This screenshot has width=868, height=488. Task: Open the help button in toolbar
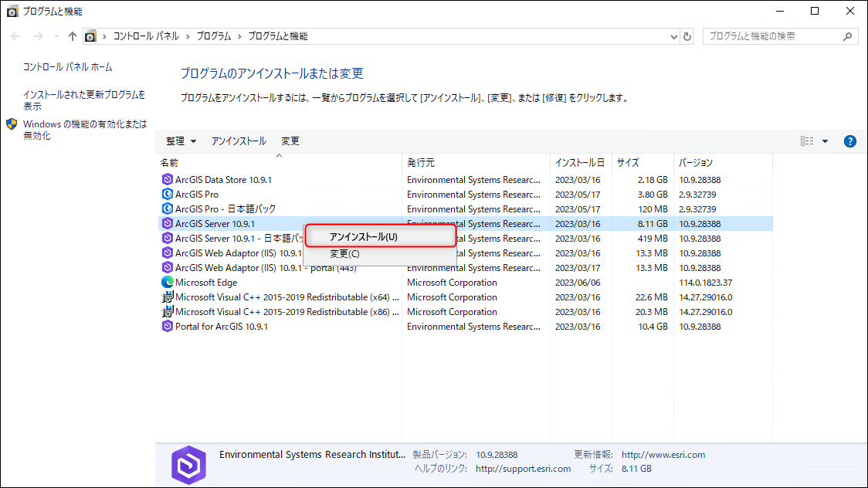[849, 141]
